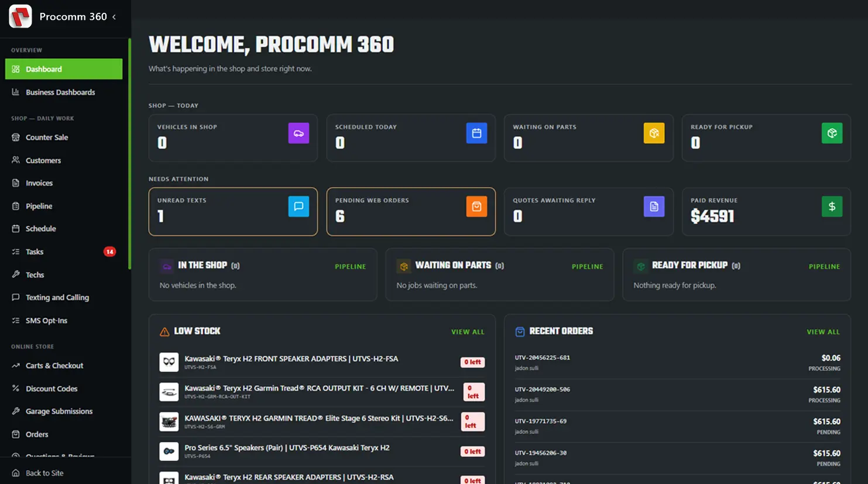Click the Low Stock warning triangle icon
868x484 pixels.
point(164,332)
